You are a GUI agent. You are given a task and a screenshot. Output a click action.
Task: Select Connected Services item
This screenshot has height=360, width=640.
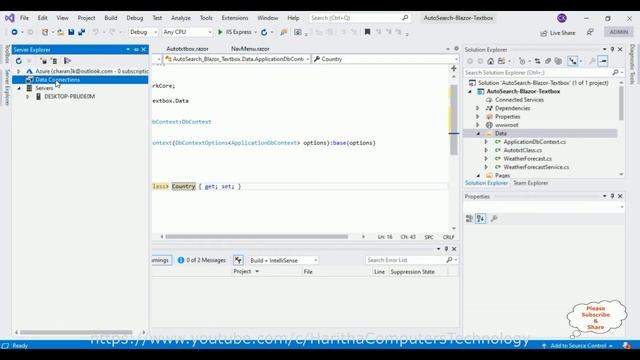tap(519, 100)
